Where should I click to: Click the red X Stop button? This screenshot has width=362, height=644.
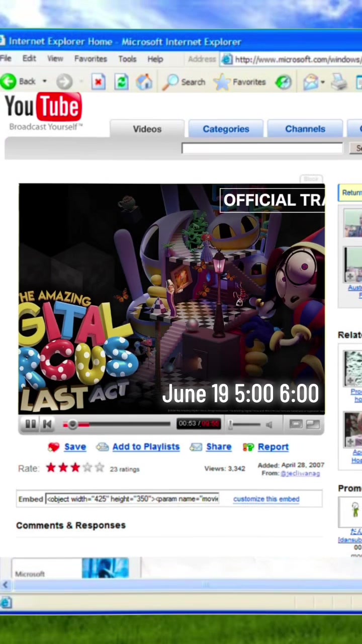tap(99, 82)
